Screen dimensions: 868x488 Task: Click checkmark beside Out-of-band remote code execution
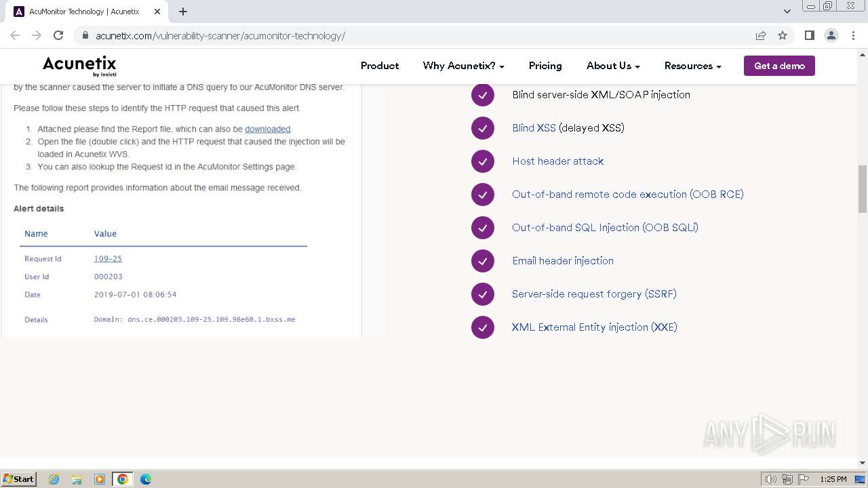[483, 195]
